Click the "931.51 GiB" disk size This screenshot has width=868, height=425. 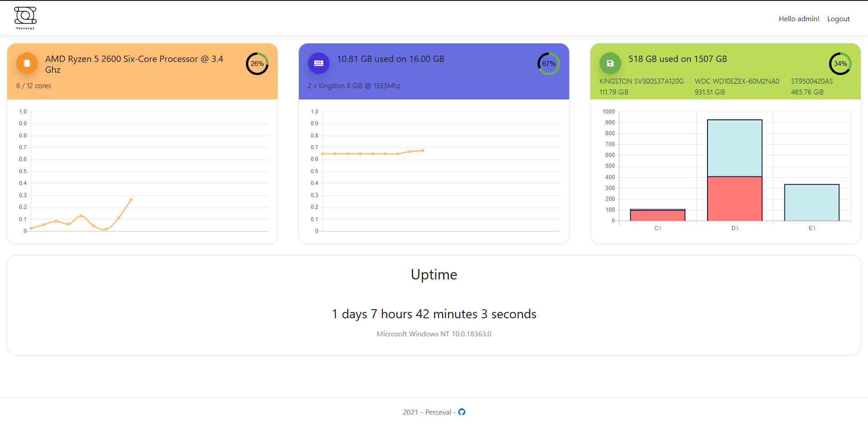710,92
